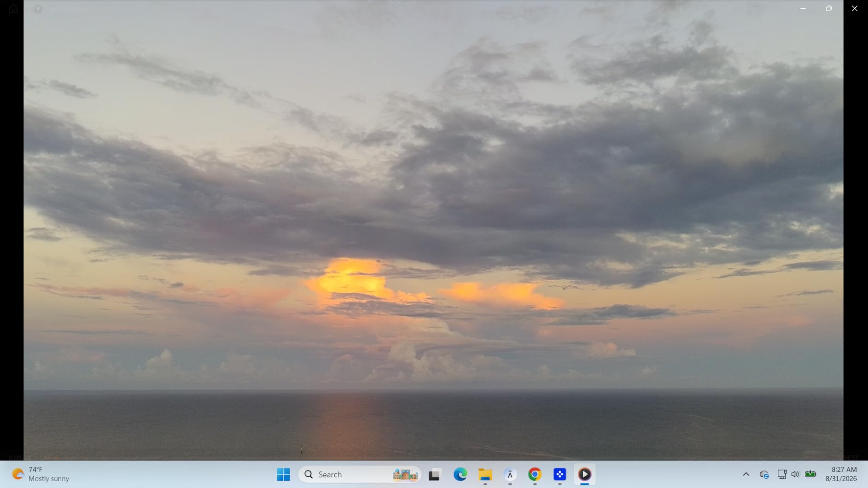Screen dimensions: 868x488
Task: Open the blue four-dot taskbar app
Action: click(559, 474)
